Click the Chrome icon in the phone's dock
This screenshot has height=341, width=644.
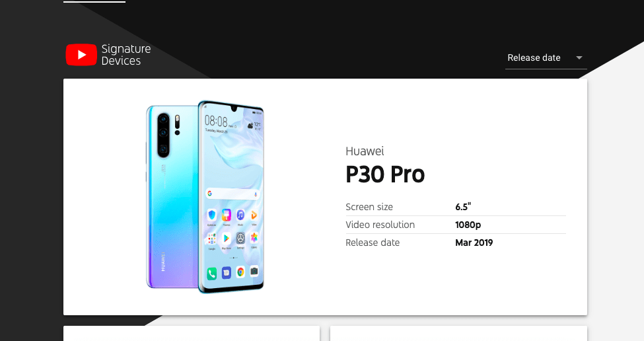[240, 272]
